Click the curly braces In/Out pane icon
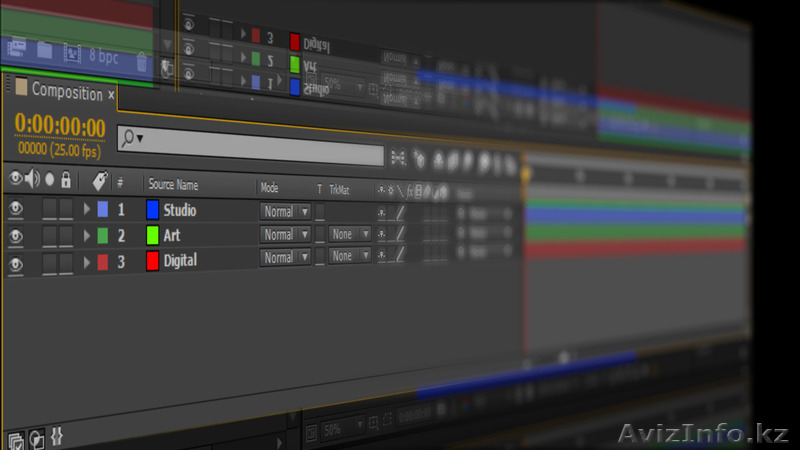800x450 pixels. pyautogui.click(x=57, y=436)
